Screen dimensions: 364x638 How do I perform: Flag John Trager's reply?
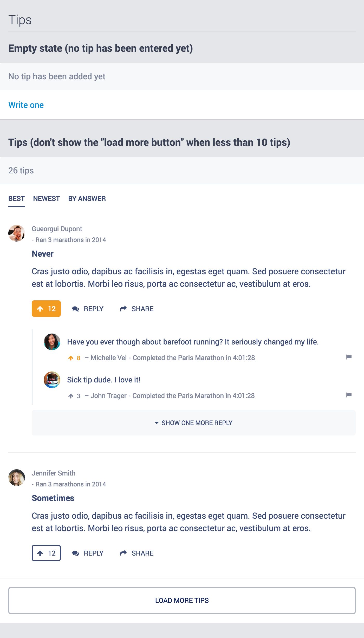point(349,395)
